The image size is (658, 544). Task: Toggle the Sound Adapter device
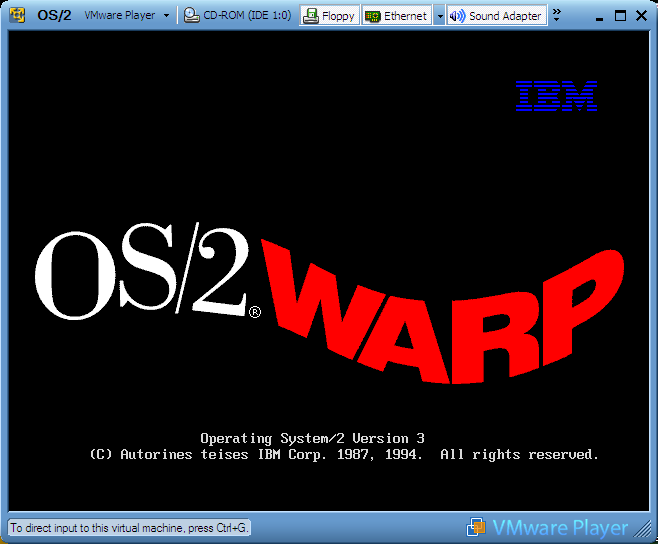[496, 16]
